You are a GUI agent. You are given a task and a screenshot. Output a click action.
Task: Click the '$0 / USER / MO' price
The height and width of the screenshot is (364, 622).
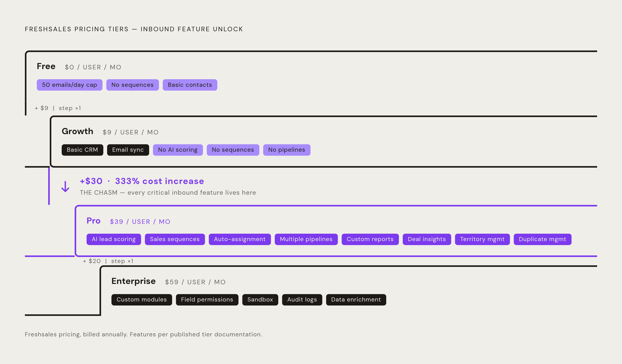point(93,67)
